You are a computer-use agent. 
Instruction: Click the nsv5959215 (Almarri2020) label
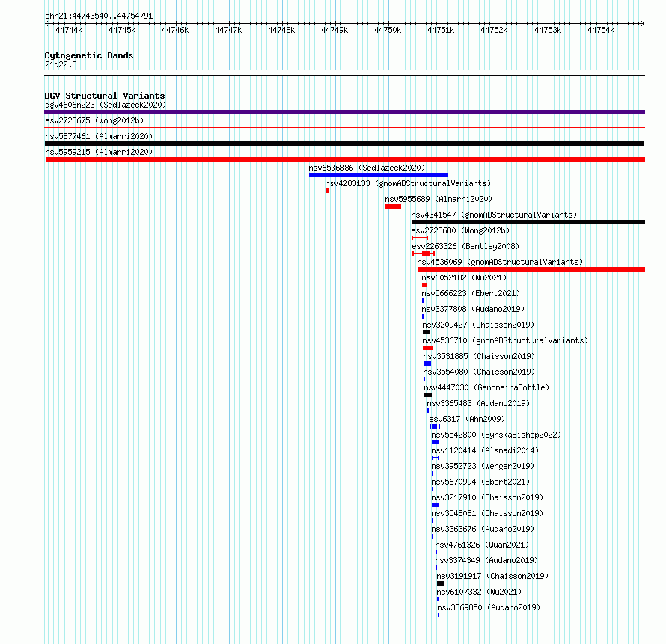coord(99,152)
